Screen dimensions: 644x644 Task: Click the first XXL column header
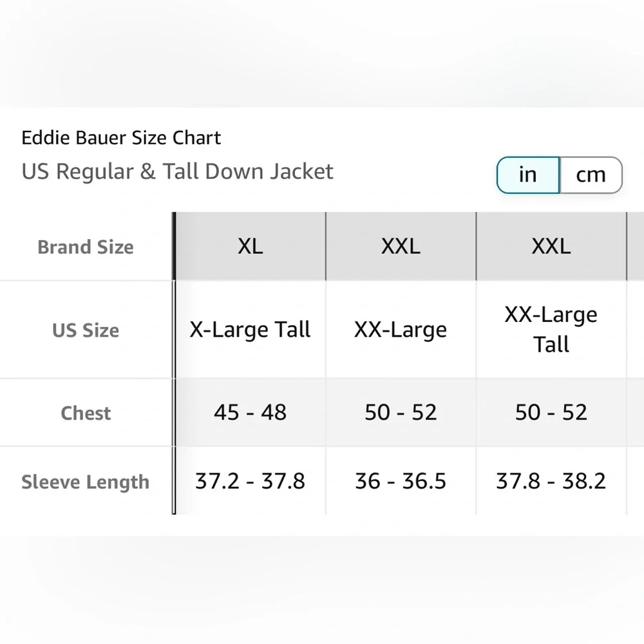[x=400, y=247]
